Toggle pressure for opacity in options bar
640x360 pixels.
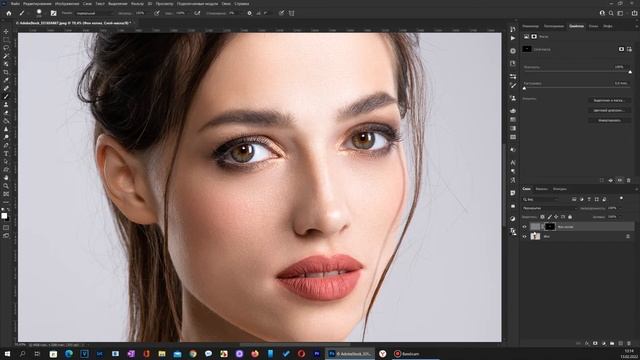pos(157,13)
